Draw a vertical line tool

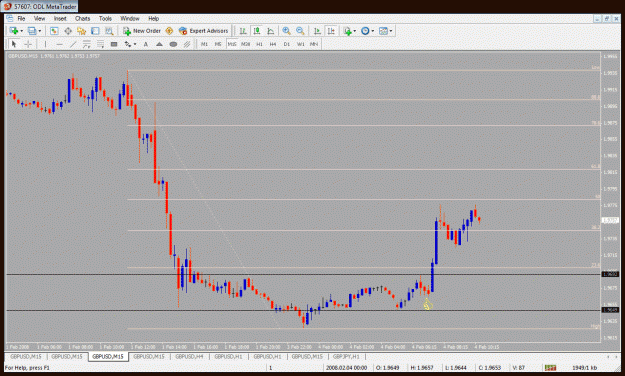point(45,44)
